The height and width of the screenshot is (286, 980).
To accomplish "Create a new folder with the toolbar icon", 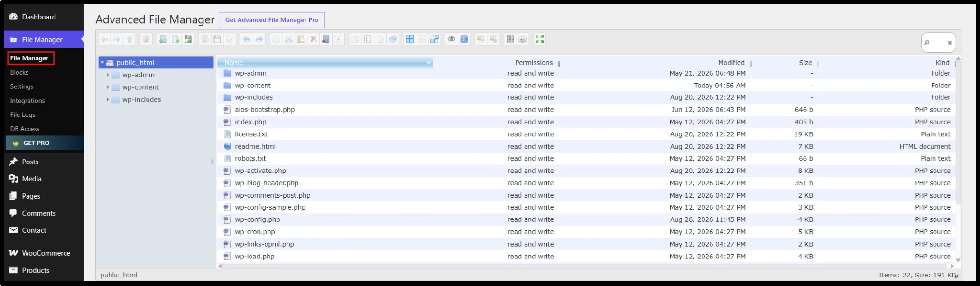I will click(x=163, y=39).
